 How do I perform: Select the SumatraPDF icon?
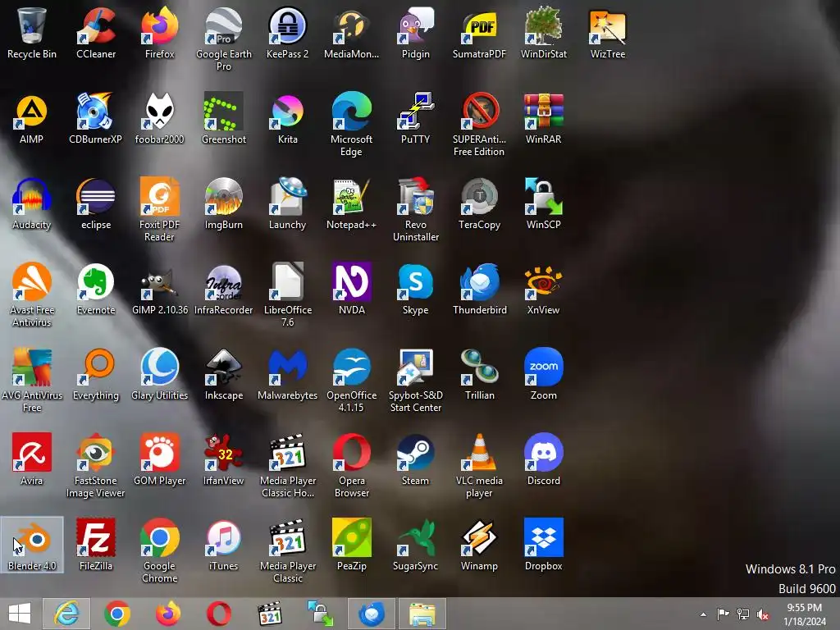[x=479, y=33]
